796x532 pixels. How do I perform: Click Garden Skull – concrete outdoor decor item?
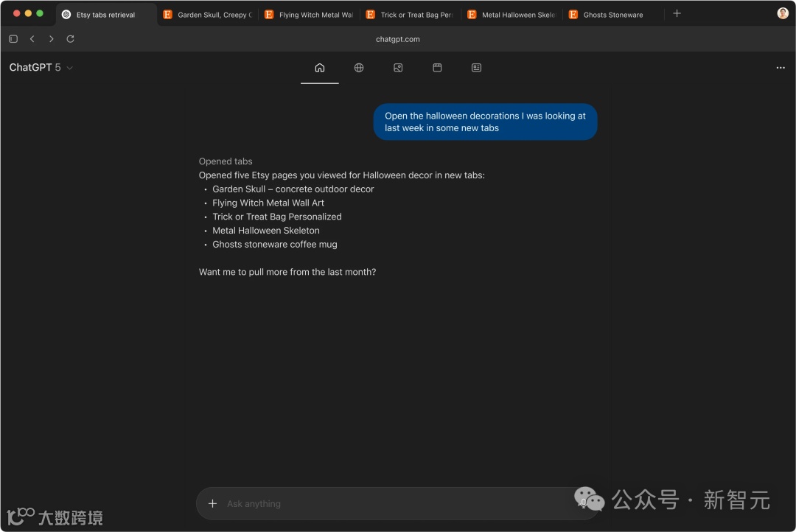point(293,189)
